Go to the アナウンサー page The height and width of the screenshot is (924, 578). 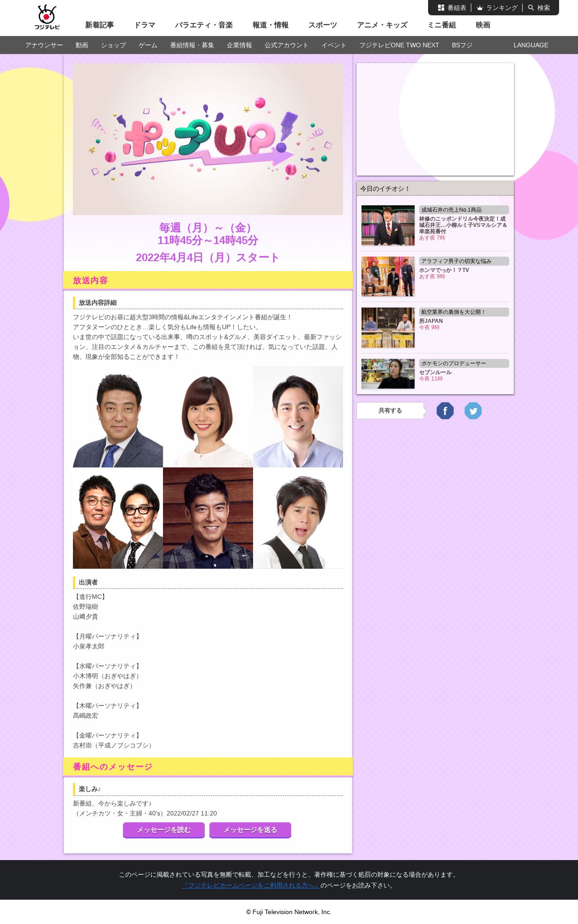pyautogui.click(x=44, y=45)
